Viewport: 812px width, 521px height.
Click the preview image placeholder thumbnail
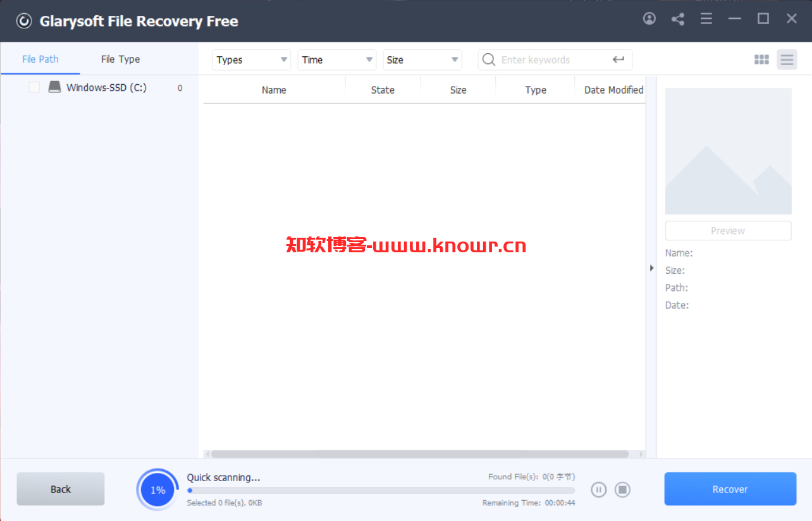[x=728, y=151]
